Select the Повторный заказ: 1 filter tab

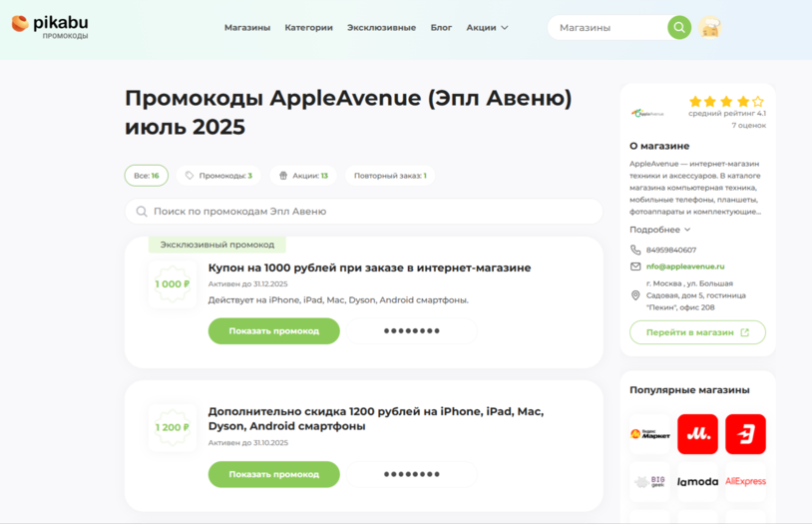pos(390,176)
